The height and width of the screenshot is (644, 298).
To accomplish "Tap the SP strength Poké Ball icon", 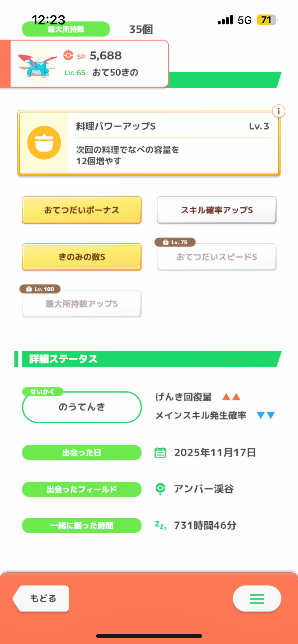I will pyautogui.click(x=68, y=55).
